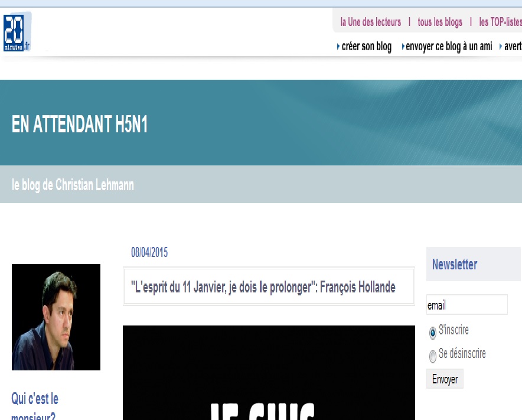Open 'Qui c'est le monsieur?' link

[35, 406]
